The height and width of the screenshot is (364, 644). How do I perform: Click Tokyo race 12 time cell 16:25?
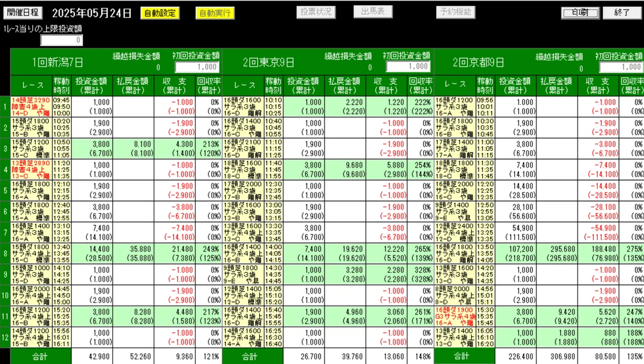(x=274, y=337)
